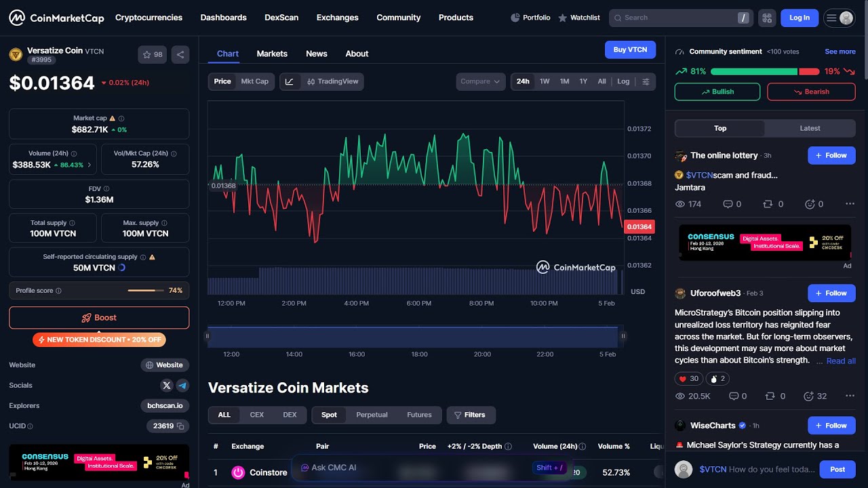Select Mkt Cap chart mode
Viewport: 868px width, 488px height.
click(x=255, y=81)
